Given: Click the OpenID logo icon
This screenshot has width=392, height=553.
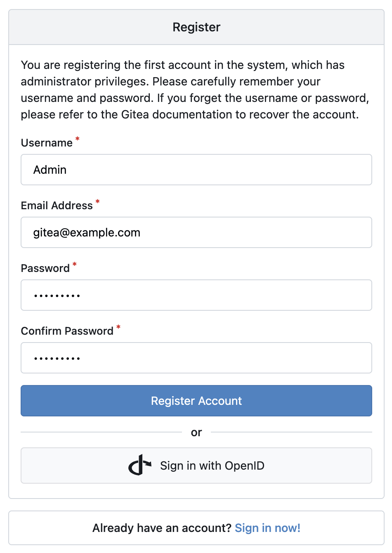Looking at the screenshot, I should coord(139,465).
